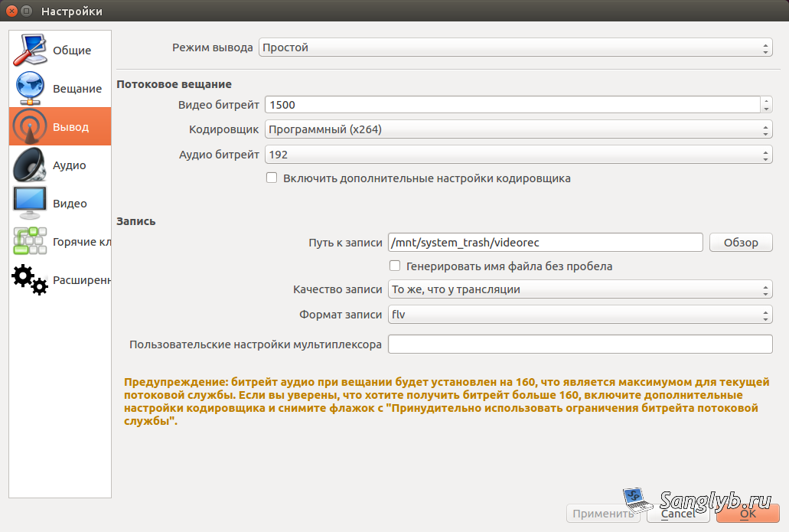Go to Видео section label
This screenshot has width=789, height=532.
click(x=70, y=204)
